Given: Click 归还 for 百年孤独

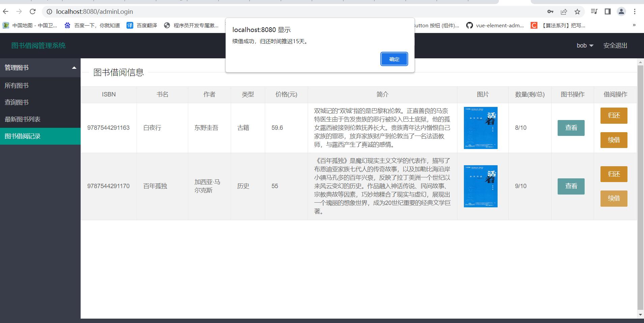Looking at the screenshot, I should [614, 174].
